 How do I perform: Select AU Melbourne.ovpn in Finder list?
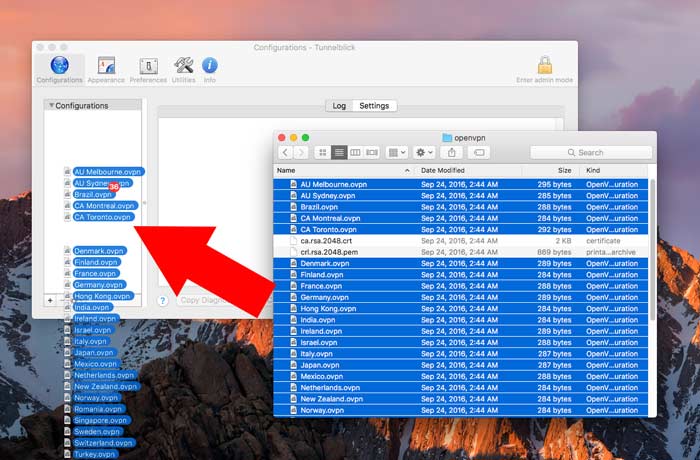[461, 184]
